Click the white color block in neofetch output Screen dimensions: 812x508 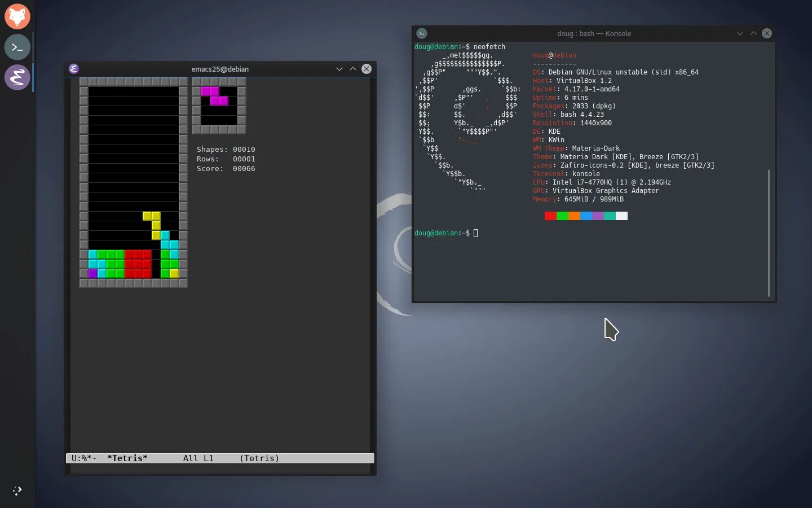click(621, 216)
